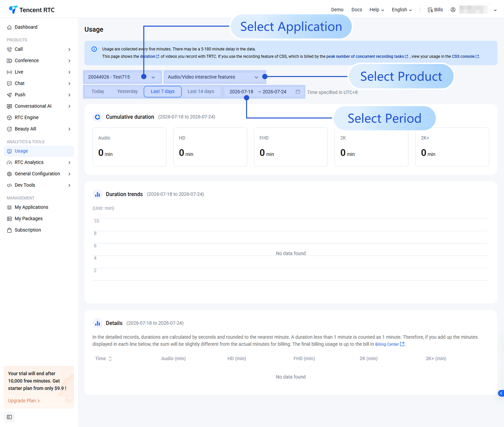Expand account menu chevron at top right
The height and width of the screenshot is (427, 504).
[x=495, y=10]
